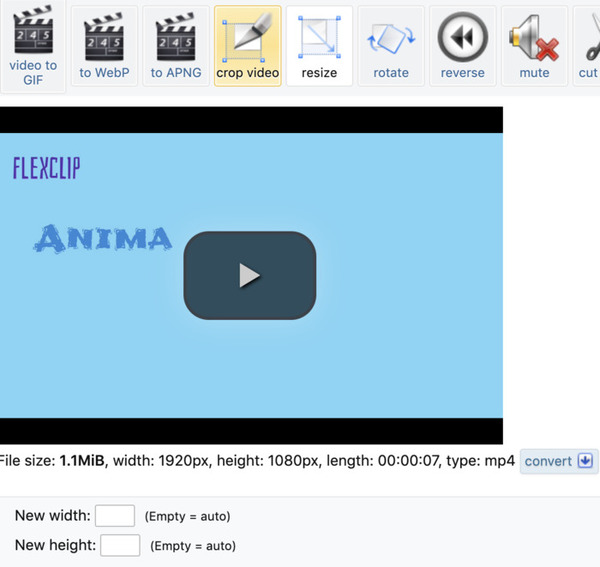Click the New height label
This screenshot has height=567, width=600.
click(x=55, y=545)
